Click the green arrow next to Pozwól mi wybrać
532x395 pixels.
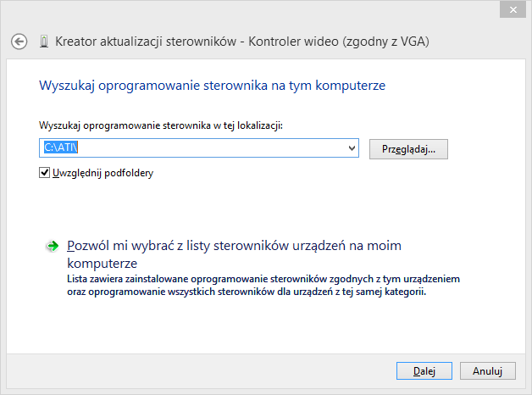(x=53, y=246)
